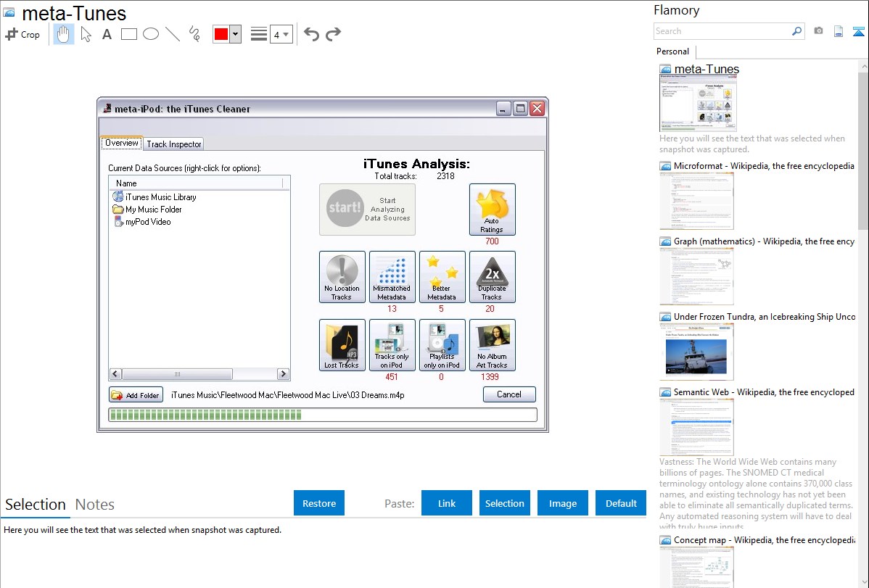Click the Tracks only on iPod count 451
This screenshot has height=588, width=869.
click(x=392, y=377)
